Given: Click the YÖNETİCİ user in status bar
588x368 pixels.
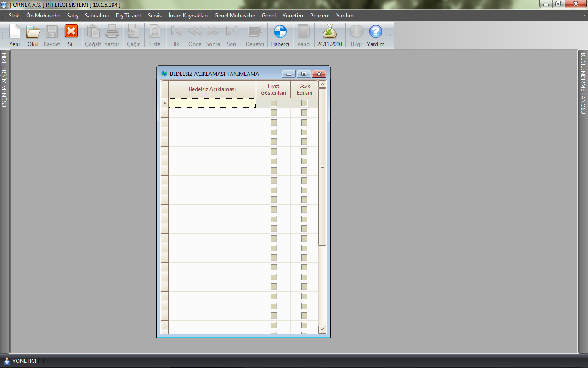Looking at the screenshot, I should coord(20,361).
